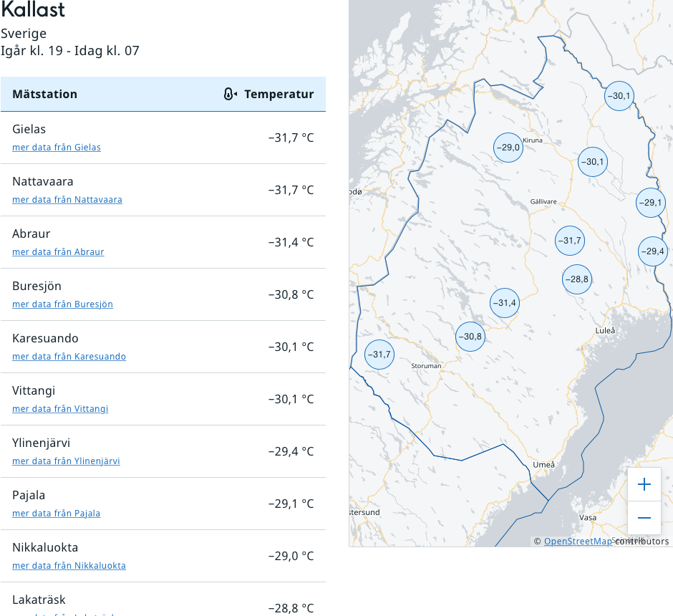This screenshot has height=616, width=673.
Task: Select the −28,8 map marker
Action: point(576,279)
